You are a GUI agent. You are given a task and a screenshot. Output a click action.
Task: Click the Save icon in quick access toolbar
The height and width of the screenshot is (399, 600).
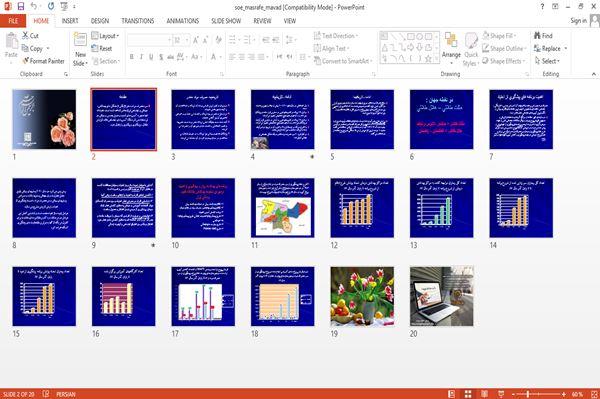[21, 6]
